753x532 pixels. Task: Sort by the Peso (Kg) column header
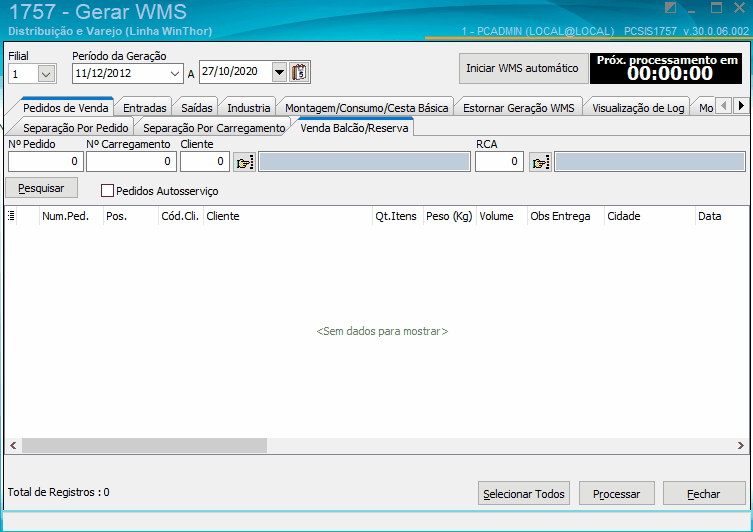(x=449, y=216)
